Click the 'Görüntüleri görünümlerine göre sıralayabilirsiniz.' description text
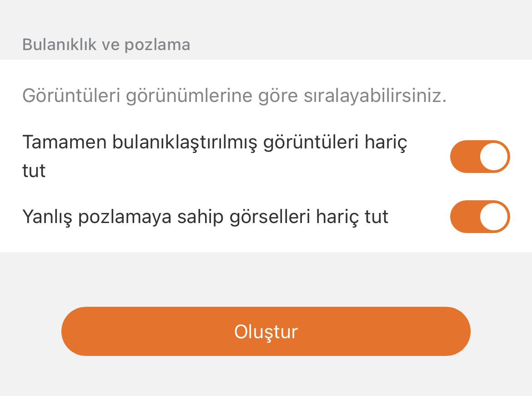 click(234, 96)
